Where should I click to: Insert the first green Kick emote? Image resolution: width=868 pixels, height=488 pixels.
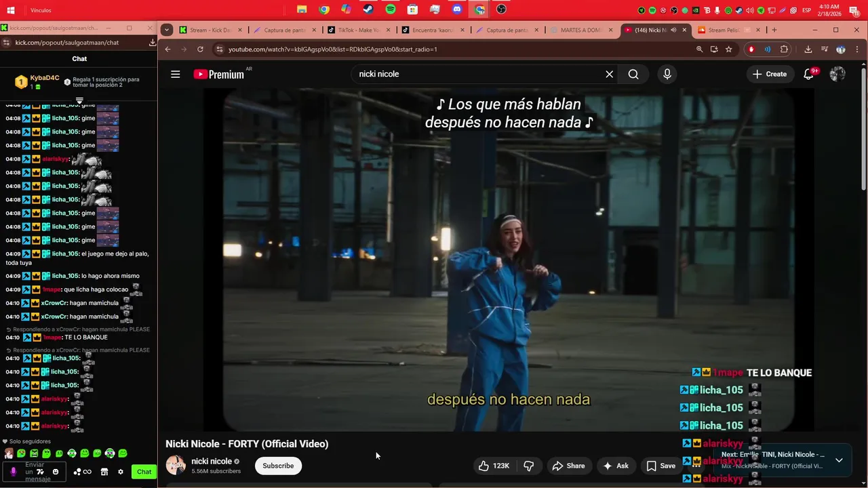[21, 453]
